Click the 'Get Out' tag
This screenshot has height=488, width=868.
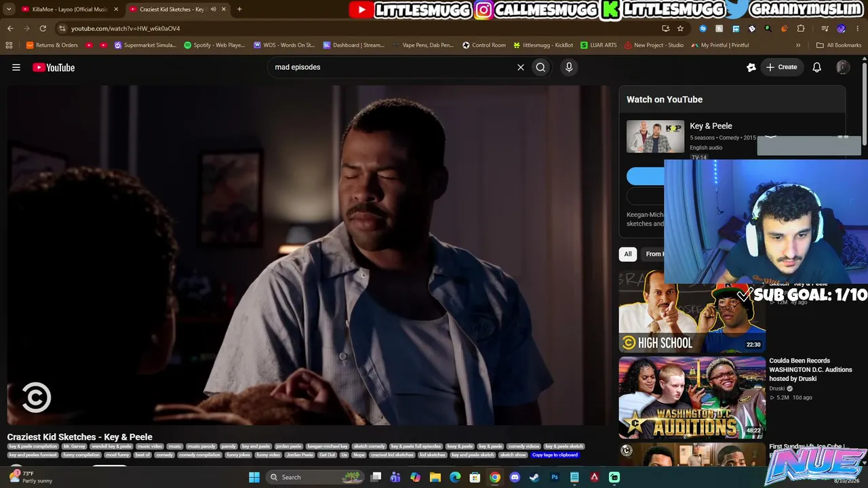(x=328, y=455)
